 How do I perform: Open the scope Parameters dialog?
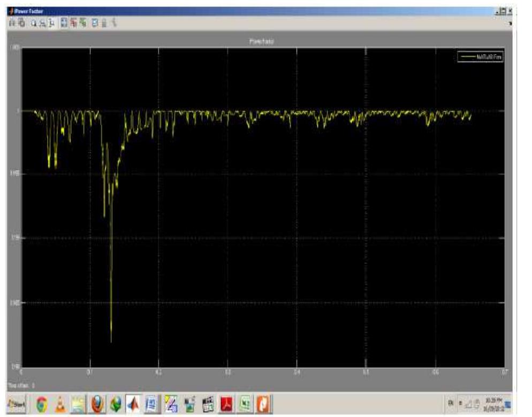[22, 23]
